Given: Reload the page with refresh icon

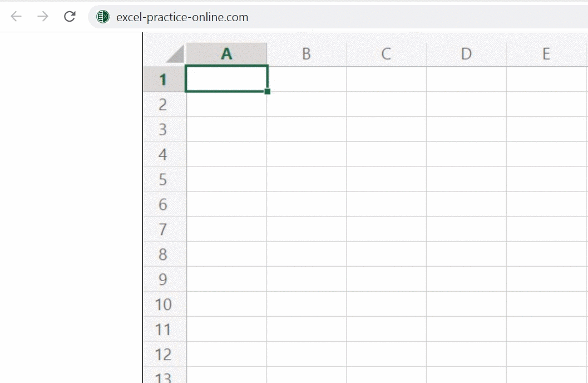Looking at the screenshot, I should point(70,17).
